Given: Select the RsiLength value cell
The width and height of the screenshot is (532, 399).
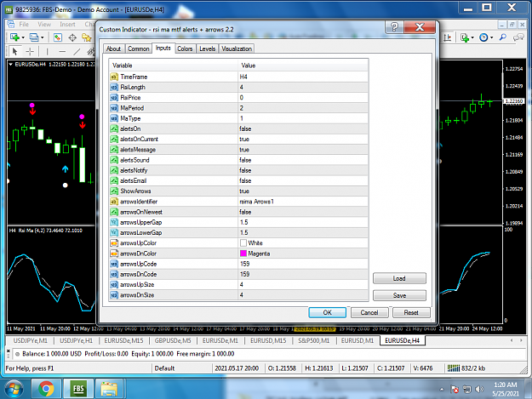Looking at the screenshot, I should coord(303,87).
